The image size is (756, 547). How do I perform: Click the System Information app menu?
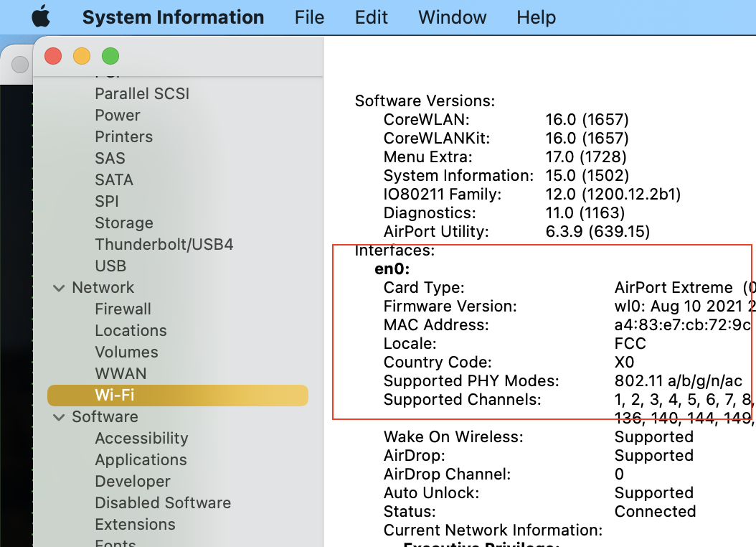click(x=173, y=17)
